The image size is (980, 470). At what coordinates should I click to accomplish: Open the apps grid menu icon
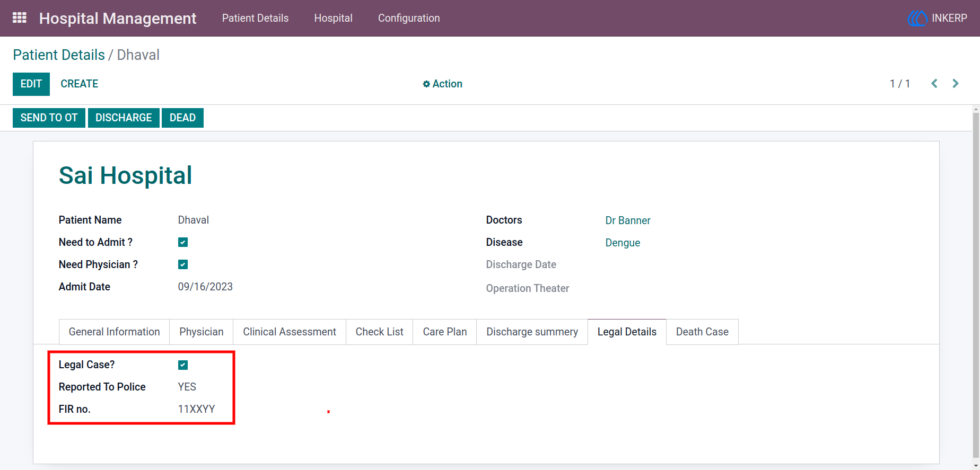[x=20, y=18]
